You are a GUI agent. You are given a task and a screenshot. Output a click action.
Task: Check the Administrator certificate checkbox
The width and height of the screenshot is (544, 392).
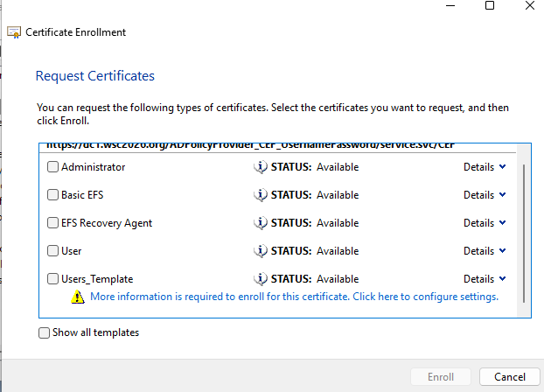click(x=52, y=167)
